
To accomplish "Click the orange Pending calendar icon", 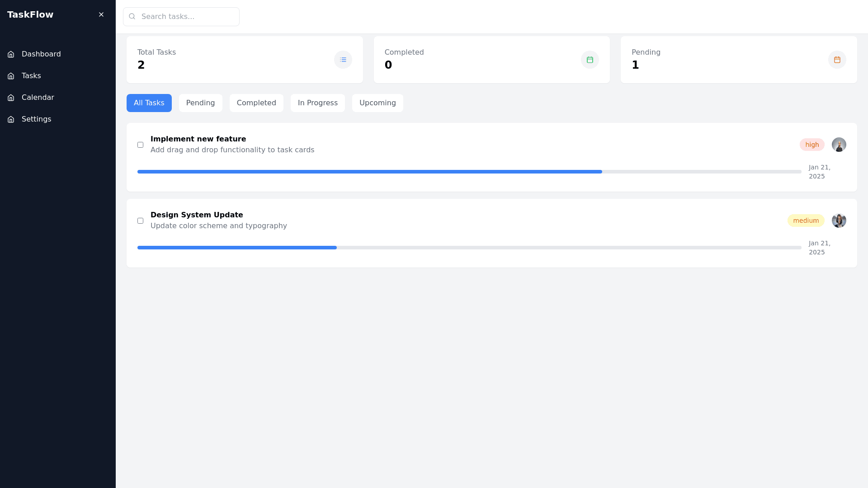I will [x=837, y=60].
